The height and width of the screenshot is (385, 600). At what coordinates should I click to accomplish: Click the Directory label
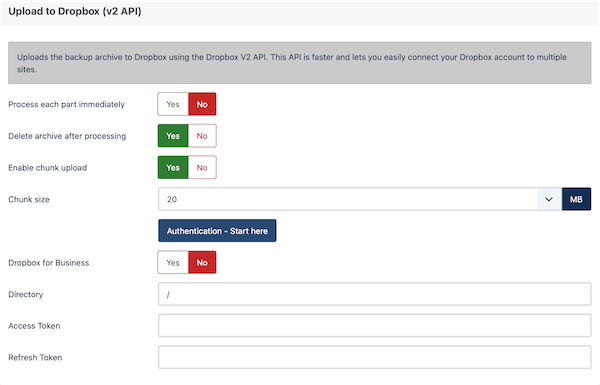(26, 295)
